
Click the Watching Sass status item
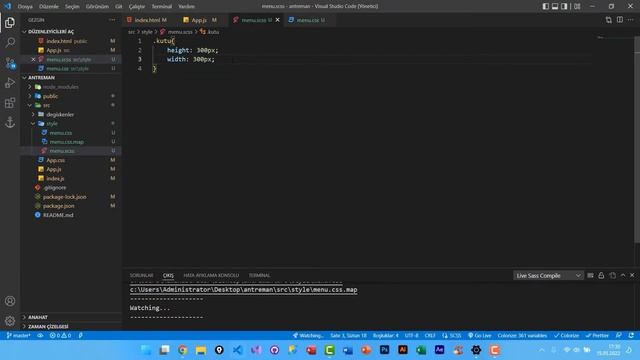[308, 336]
